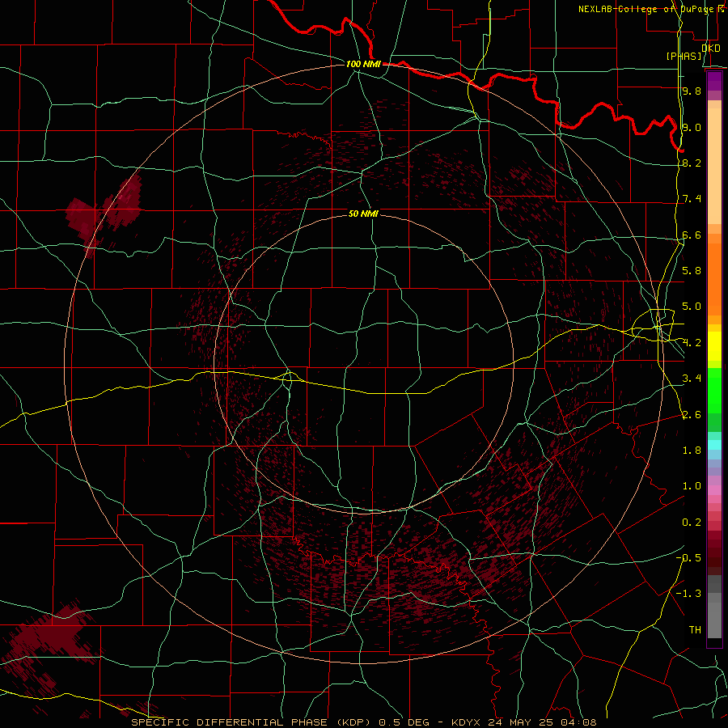This screenshot has height=728, width=728.
Task: Click the -1.3 value on color scale
Action: point(689,594)
